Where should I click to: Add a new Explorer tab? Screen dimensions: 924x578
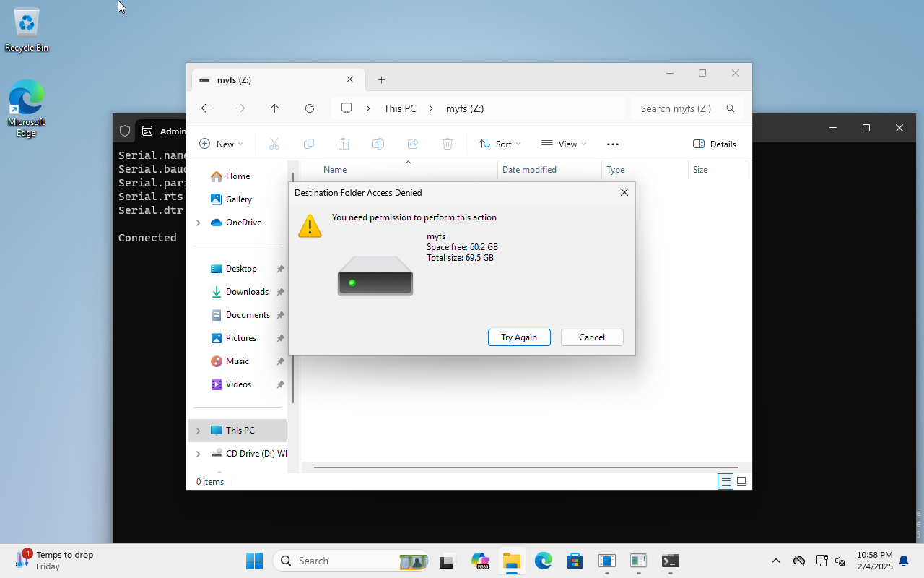tap(382, 80)
